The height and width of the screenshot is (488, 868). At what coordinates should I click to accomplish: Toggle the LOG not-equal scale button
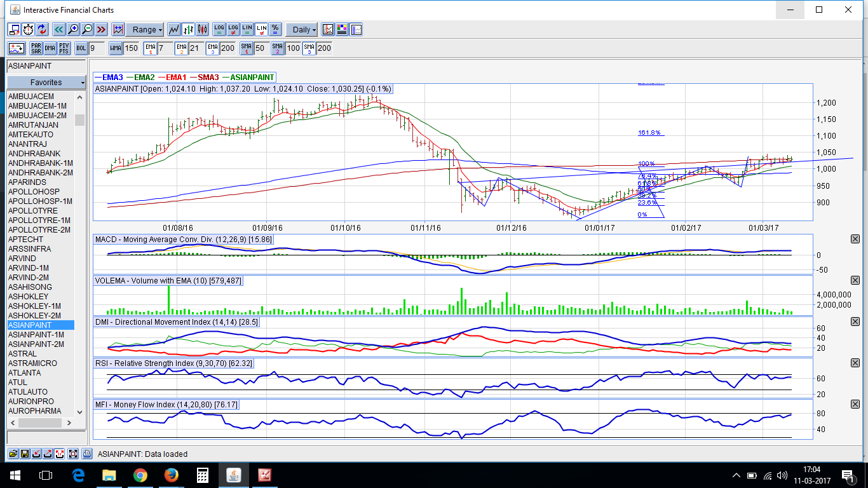pyautogui.click(x=233, y=30)
